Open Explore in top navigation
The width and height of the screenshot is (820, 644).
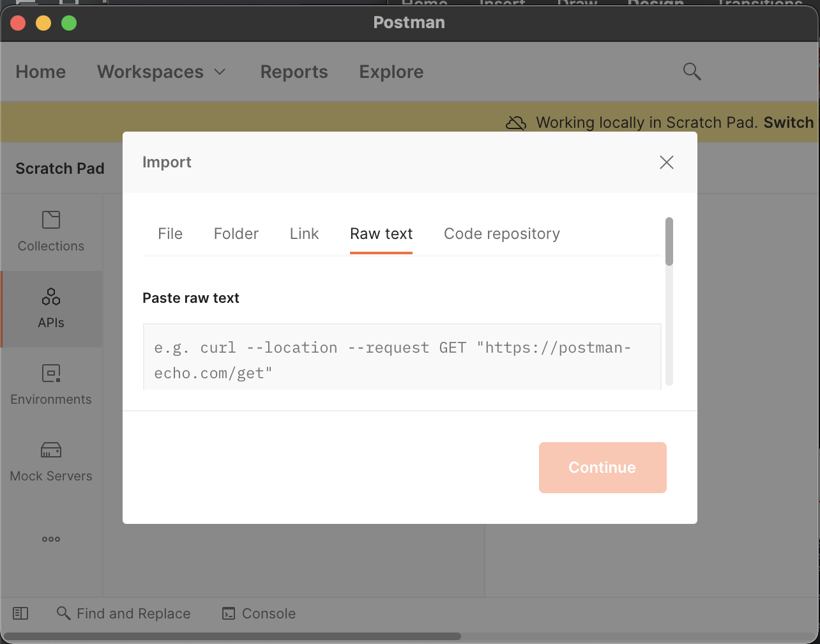(391, 72)
